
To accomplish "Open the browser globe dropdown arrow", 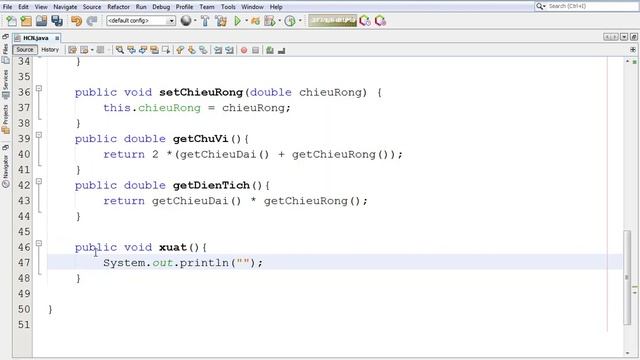I will point(195,21).
